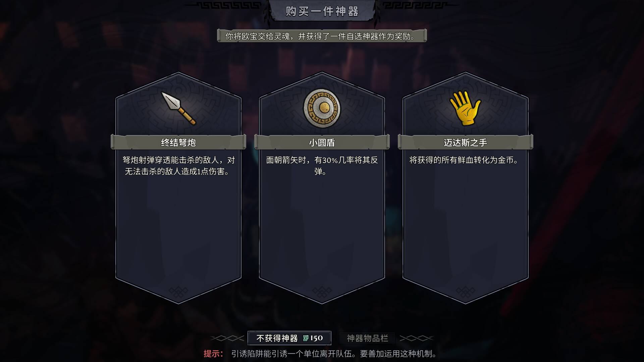
Task: Select the 终结弩炮 title banner
Action: (178, 142)
